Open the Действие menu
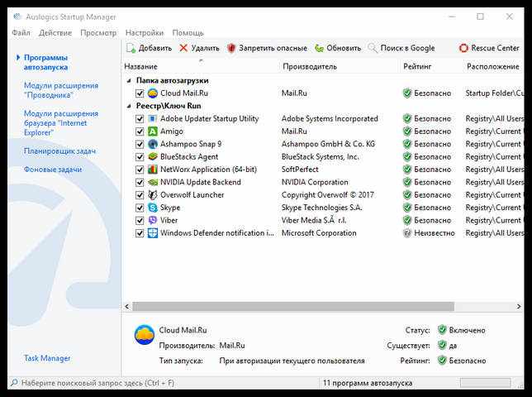 tap(55, 33)
